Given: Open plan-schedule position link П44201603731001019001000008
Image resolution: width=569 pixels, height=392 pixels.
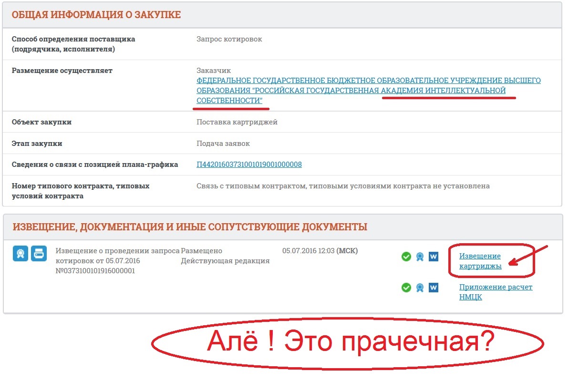Looking at the screenshot, I should pos(249,165).
